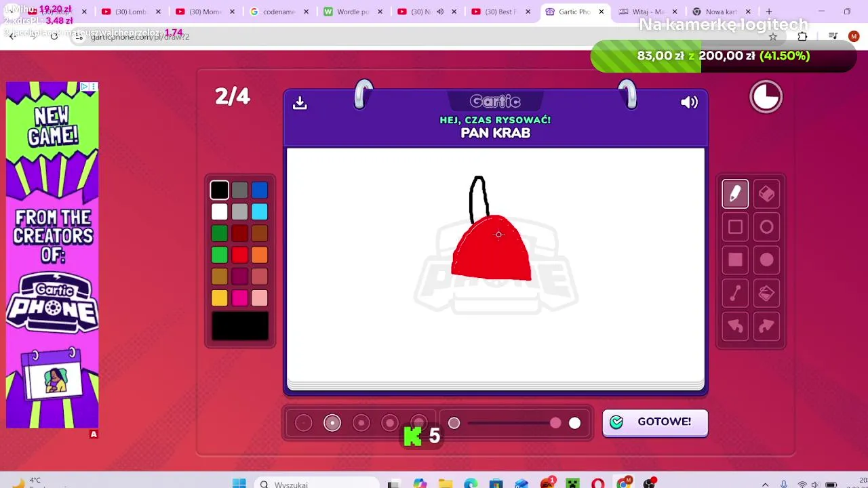The image size is (868, 488).
Task: Click the New Game Gartic Phone ad banner
Action: (x=52, y=255)
